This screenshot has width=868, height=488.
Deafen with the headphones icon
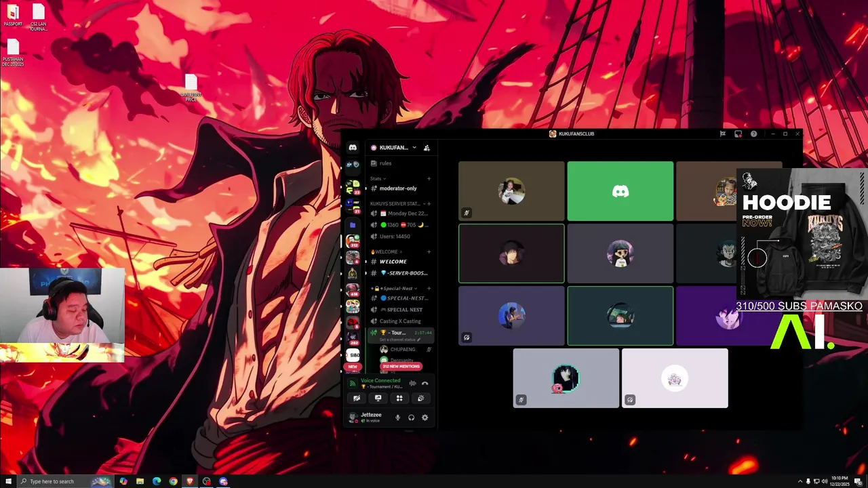[x=411, y=418]
